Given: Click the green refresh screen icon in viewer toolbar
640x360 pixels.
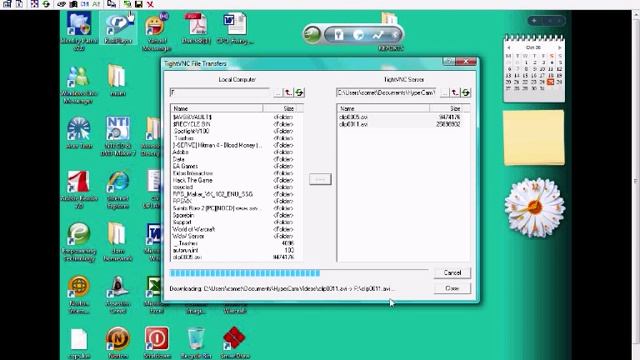Looking at the screenshot, I should 46,4.
